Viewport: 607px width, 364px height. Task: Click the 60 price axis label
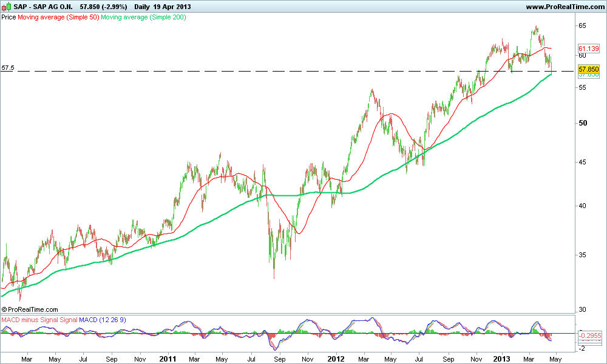pos(582,55)
